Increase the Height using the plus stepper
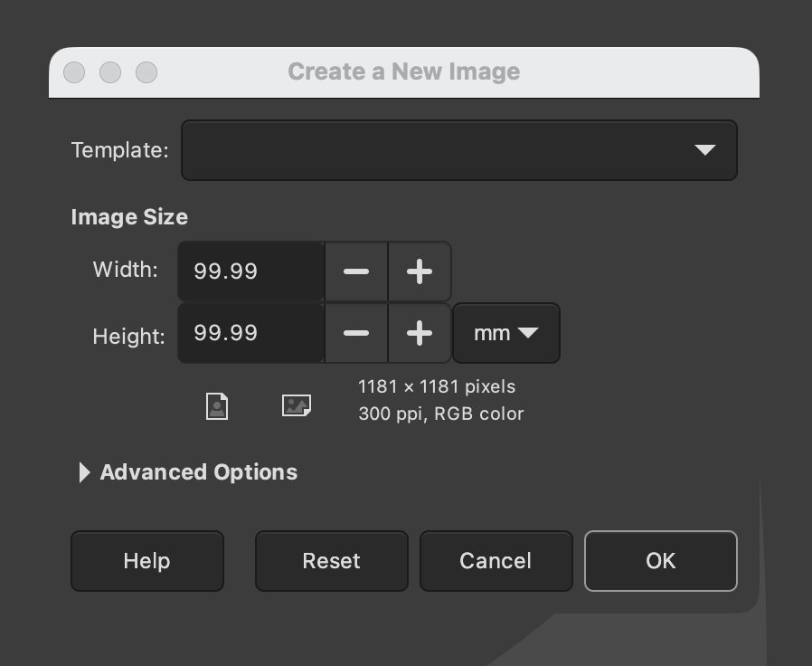This screenshot has height=666, width=812. [x=419, y=333]
